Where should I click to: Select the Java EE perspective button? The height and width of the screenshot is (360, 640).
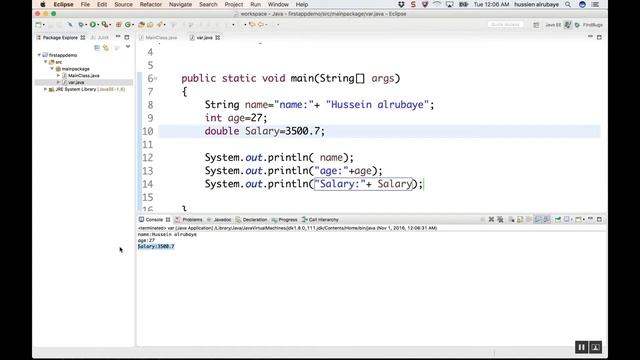coord(553,25)
